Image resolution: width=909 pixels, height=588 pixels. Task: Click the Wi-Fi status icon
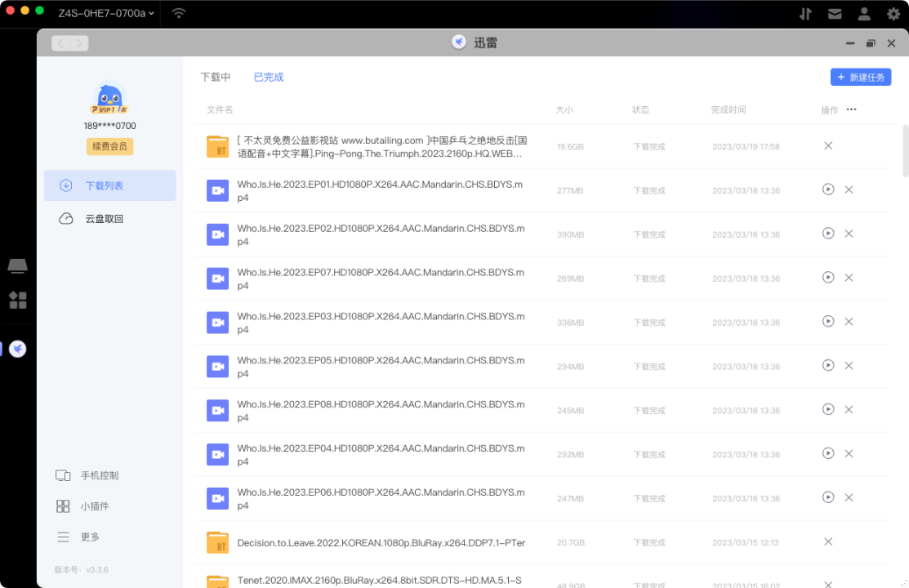coord(179,13)
